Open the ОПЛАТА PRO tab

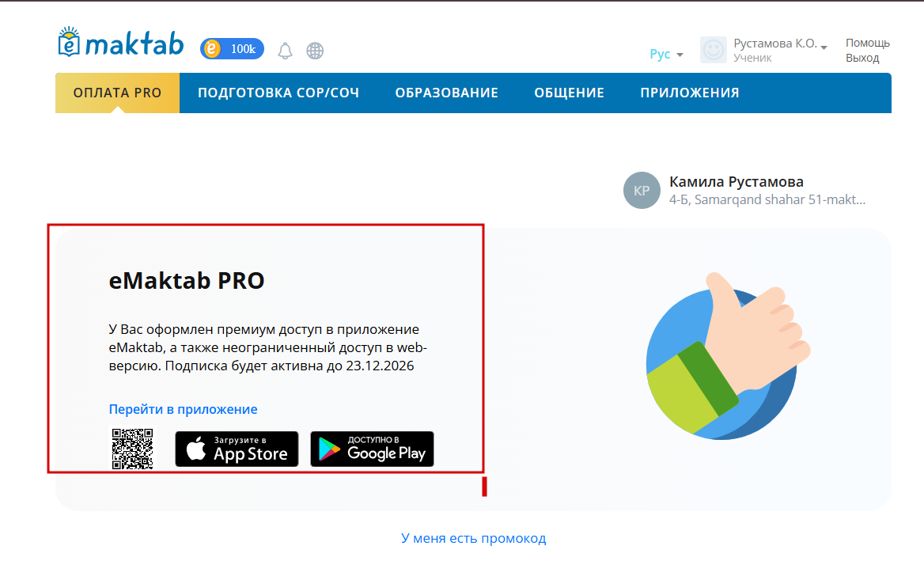(x=117, y=93)
